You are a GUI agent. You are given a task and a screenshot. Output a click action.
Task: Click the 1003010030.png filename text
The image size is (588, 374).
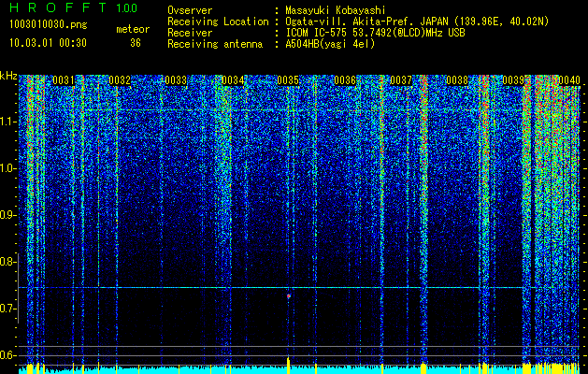click(49, 25)
